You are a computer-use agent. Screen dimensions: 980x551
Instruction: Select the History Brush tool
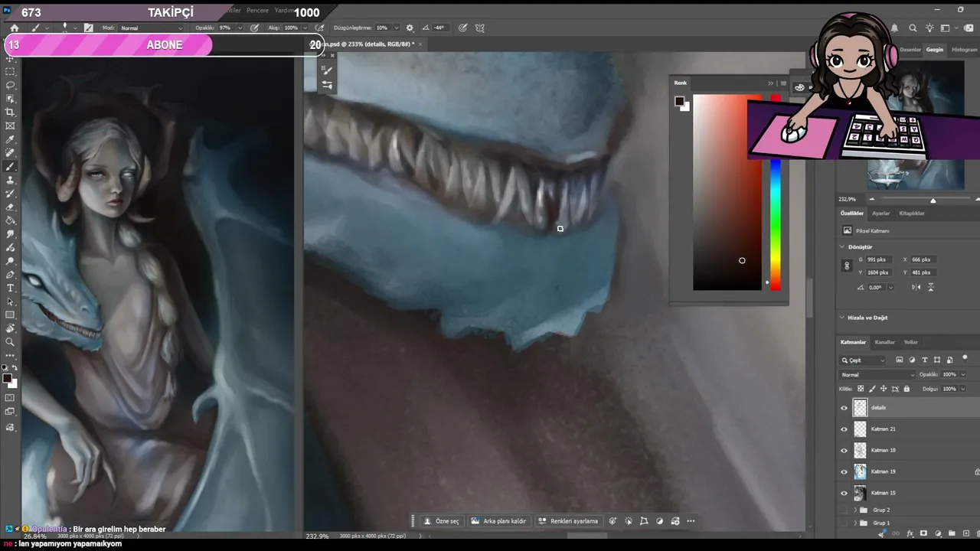(10, 194)
